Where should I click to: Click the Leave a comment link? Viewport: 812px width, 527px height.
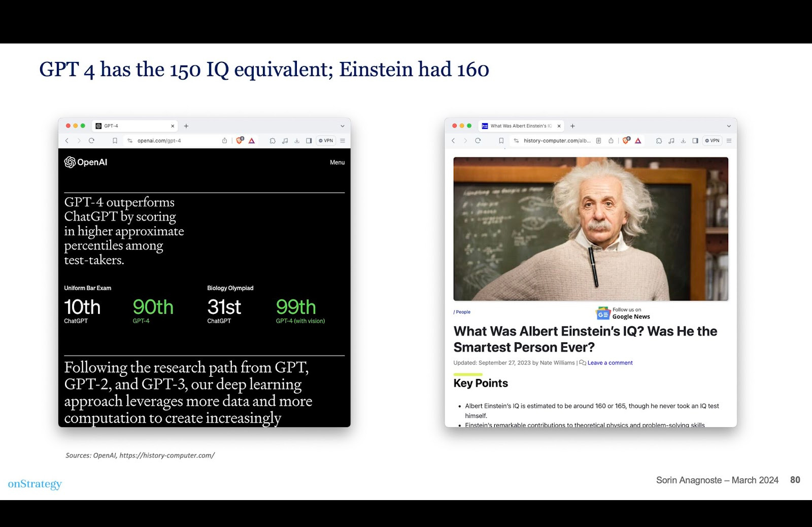(x=610, y=363)
